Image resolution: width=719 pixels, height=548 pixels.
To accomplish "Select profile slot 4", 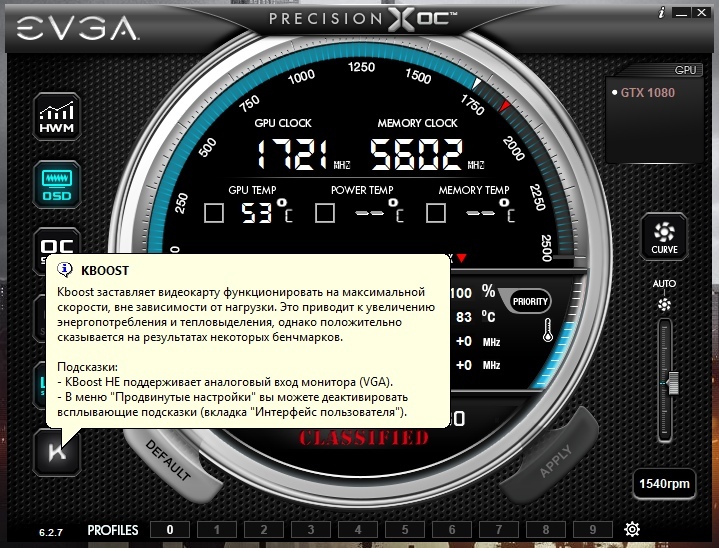I will tap(358, 530).
